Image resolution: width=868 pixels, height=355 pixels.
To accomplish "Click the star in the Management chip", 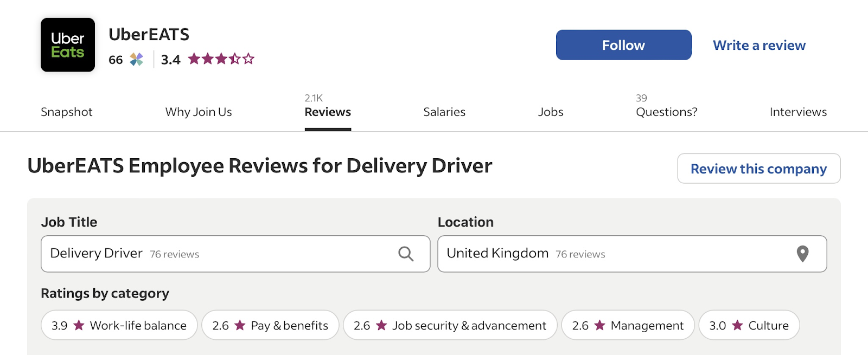I will [x=599, y=325].
